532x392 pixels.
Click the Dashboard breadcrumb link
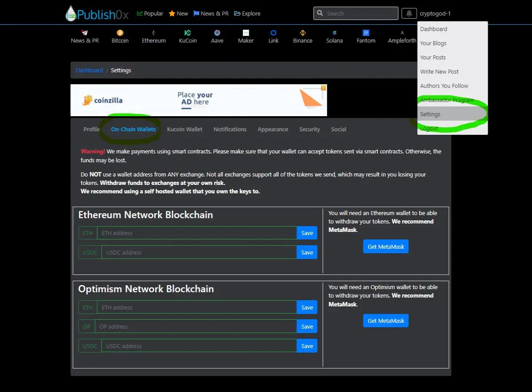(x=89, y=70)
